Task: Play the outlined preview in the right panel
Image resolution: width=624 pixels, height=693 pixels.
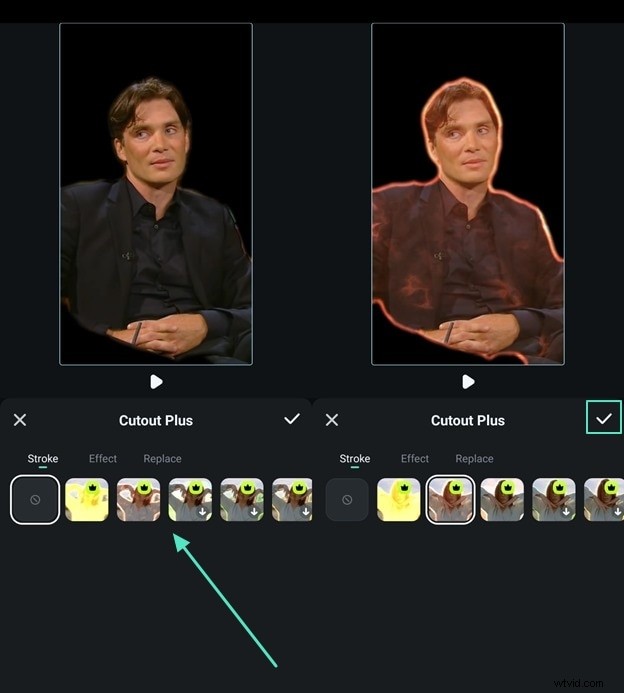Action: 468,381
